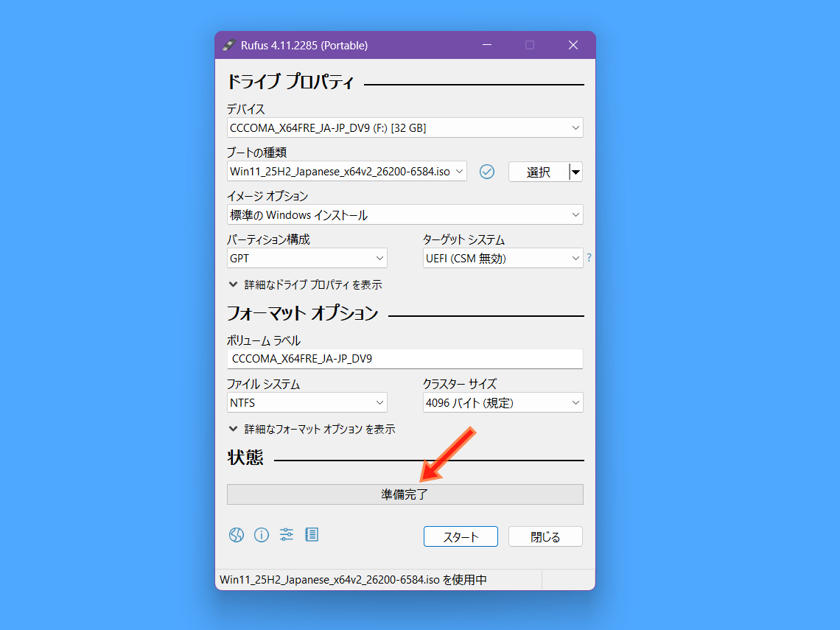The width and height of the screenshot is (840, 630).
Task: Open the ターゲット システム UEFI dropdown
Action: coord(503,259)
